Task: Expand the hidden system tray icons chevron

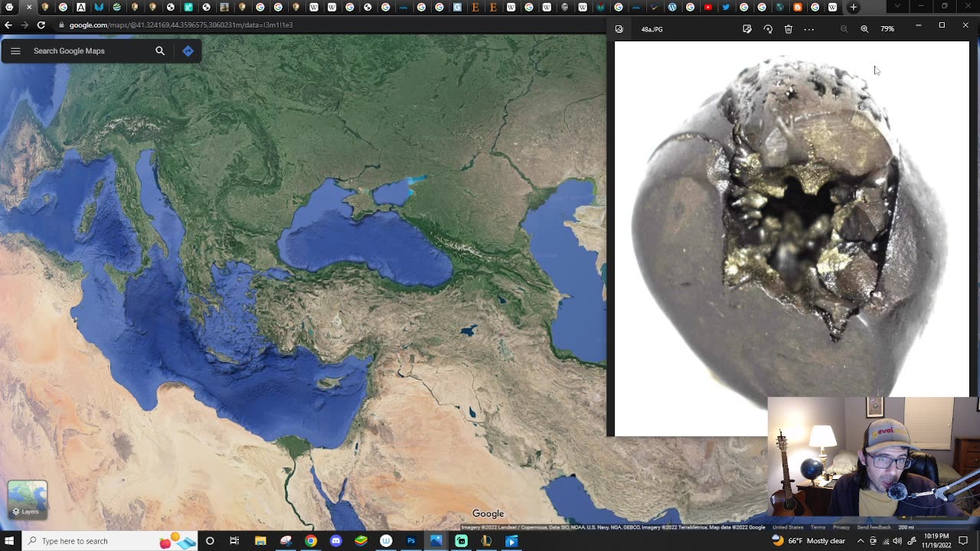Action: [860, 541]
